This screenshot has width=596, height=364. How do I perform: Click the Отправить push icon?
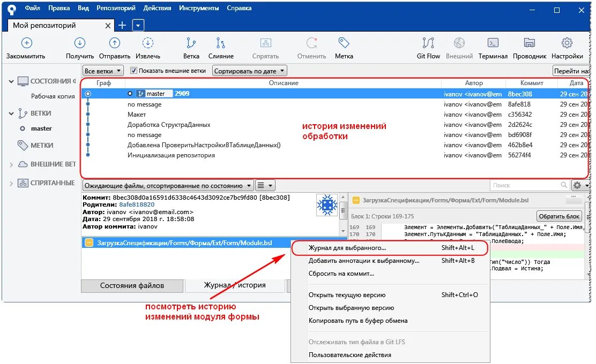(114, 43)
